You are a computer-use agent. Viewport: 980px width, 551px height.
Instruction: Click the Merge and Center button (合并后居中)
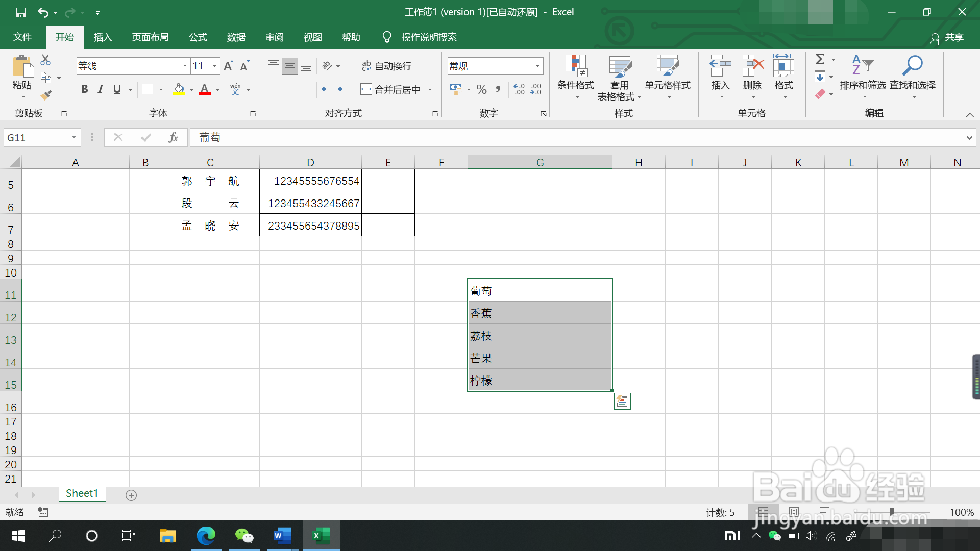[x=391, y=89]
